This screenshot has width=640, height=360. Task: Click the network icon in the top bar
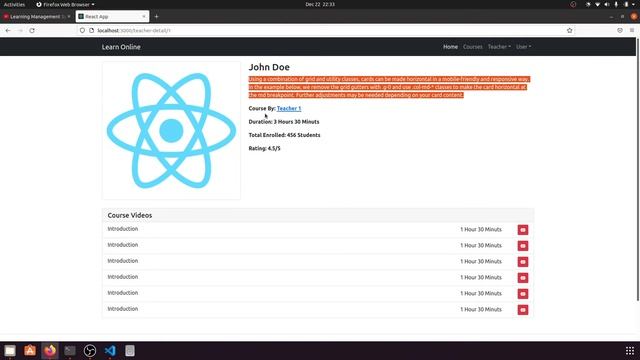(597, 4)
